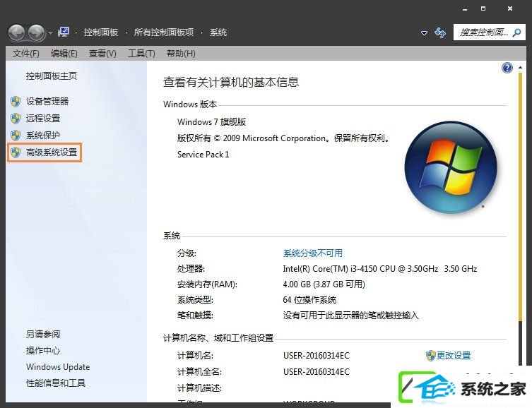Open the 编辑(E) menu
Viewport: 532px width, 408px height.
tap(64, 54)
